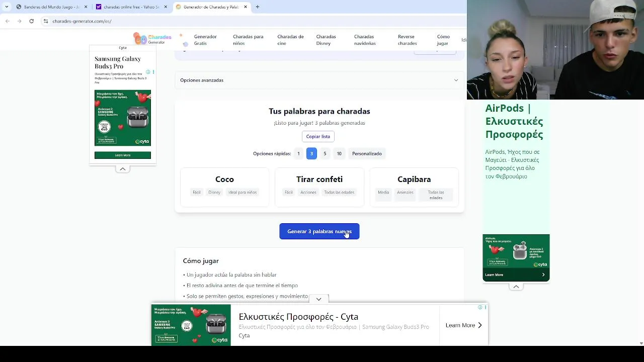The image size is (644, 362).
Task: Switch to the Banderas del Mundo Juego tab
Action: point(52,7)
